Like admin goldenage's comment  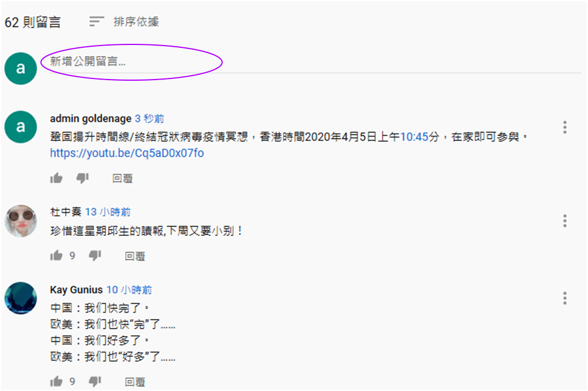(56, 178)
